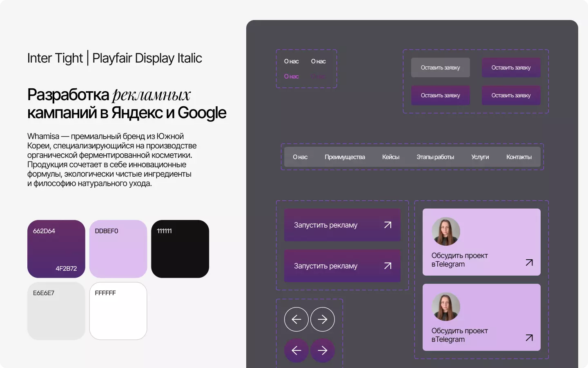Open Преимущества in the navigation bar
This screenshot has height=368, width=588.
(x=345, y=157)
